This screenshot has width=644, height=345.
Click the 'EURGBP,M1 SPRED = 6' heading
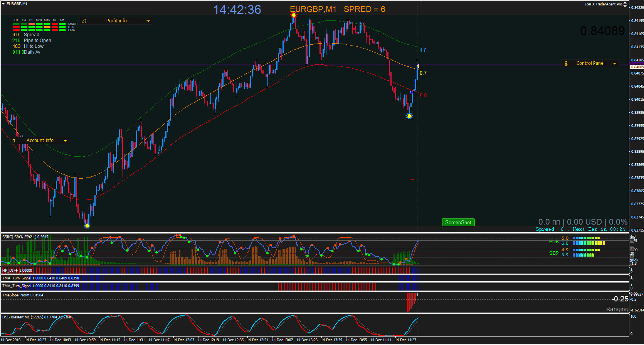coord(338,9)
